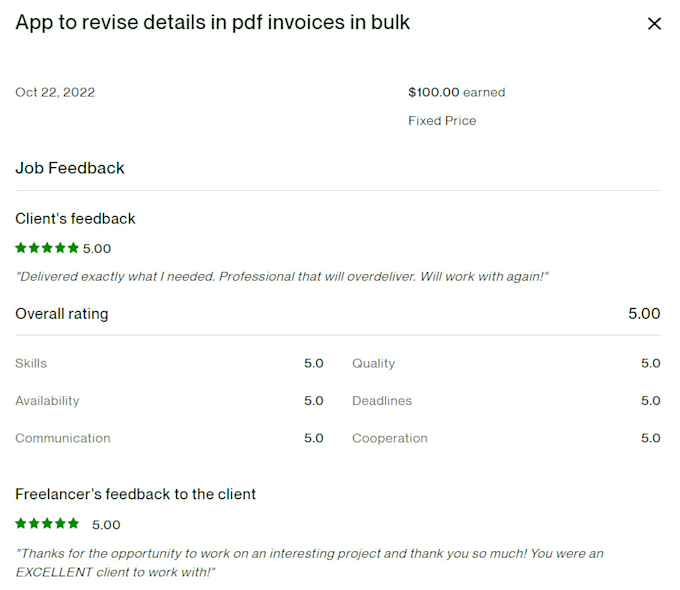This screenshot has height=590, width=680.
Task: Click the Oct 22, 2022 date
Action: click(55, 92)
